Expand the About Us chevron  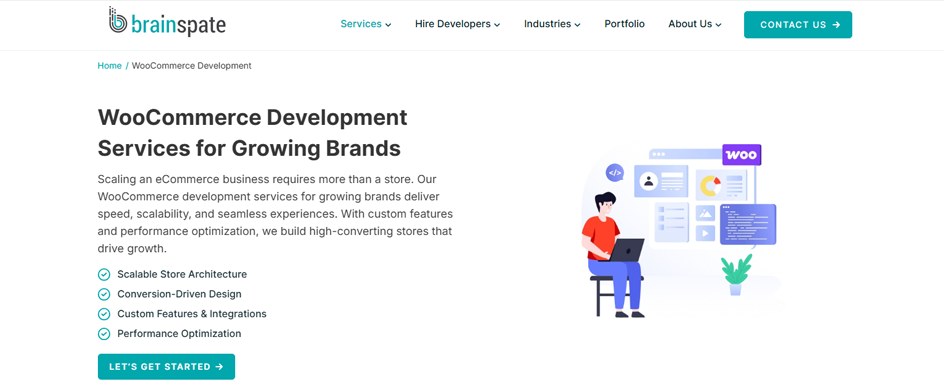click(x=718, y=25)
